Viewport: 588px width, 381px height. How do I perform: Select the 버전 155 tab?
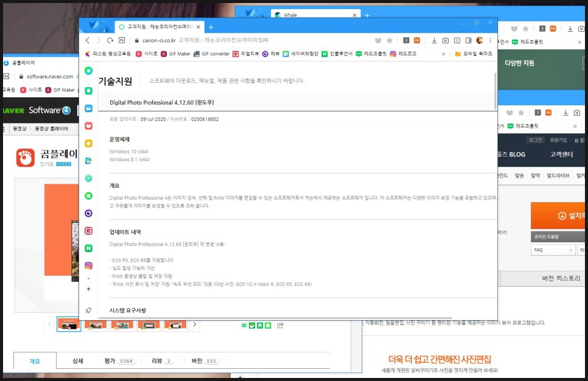(x=205, y=361)
